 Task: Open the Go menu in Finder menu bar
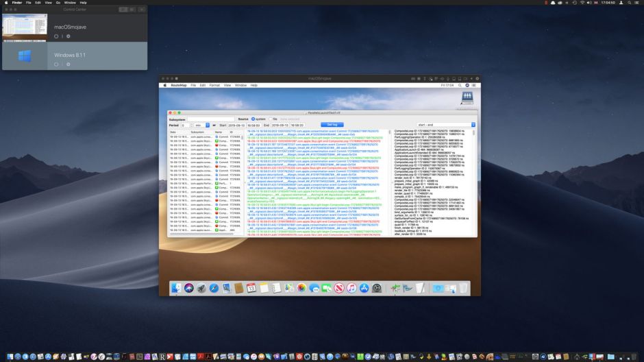(x=58, y=3)
